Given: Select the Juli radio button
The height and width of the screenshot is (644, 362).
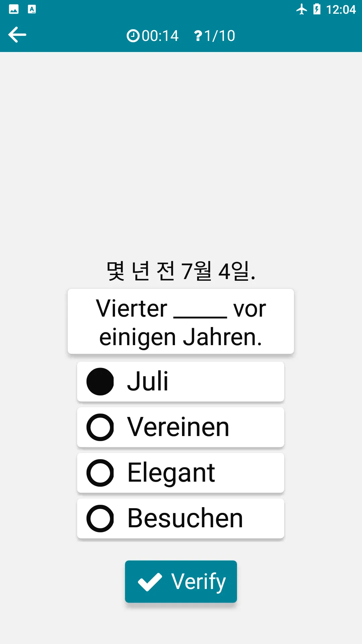Looking at the screenshot, I should tap(100, 382).
